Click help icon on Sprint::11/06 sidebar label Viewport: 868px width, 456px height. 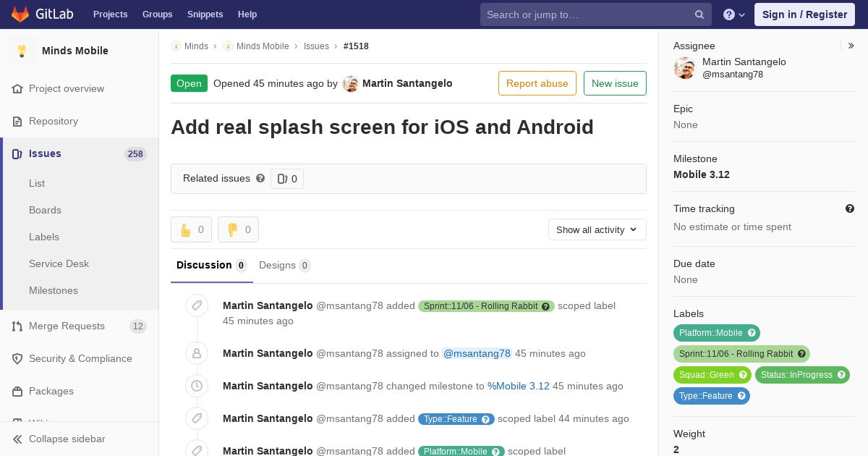(x=801, y=354)
